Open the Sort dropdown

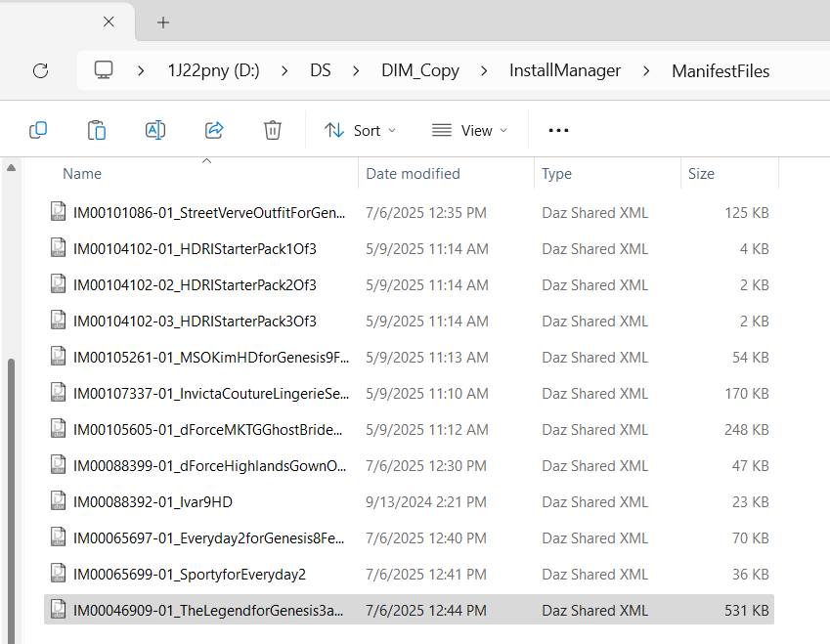360,130
